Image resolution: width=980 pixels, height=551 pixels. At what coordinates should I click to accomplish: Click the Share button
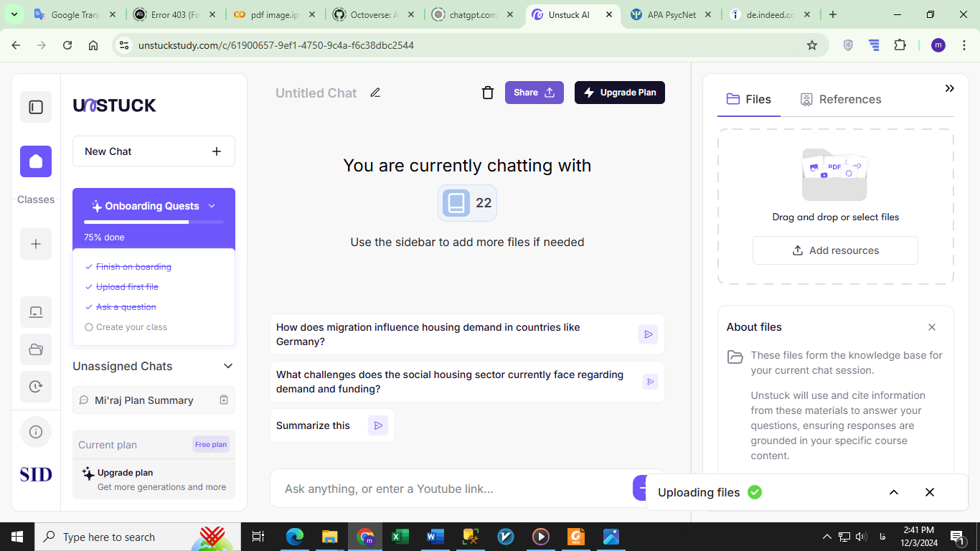[534, 93]
